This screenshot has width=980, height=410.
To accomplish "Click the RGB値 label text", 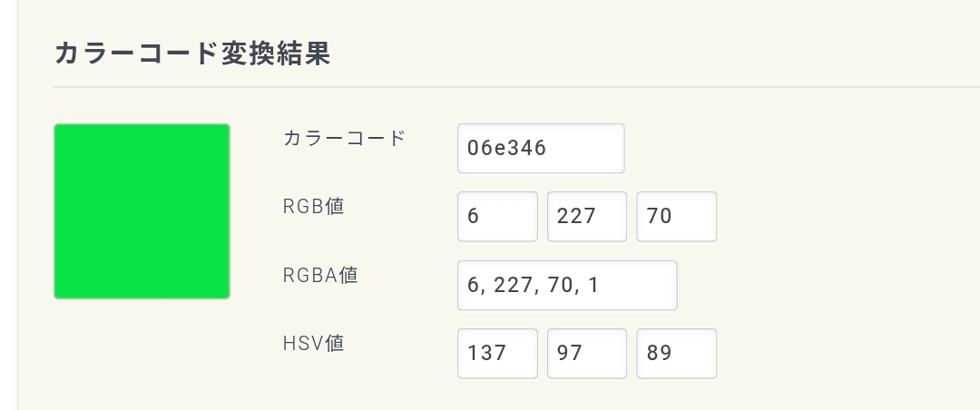I will click(313, 207).
